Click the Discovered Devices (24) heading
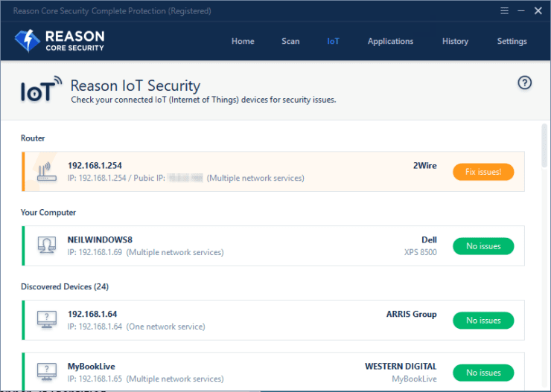This screenshot has width=551, height=392. [x=65, y=286]
